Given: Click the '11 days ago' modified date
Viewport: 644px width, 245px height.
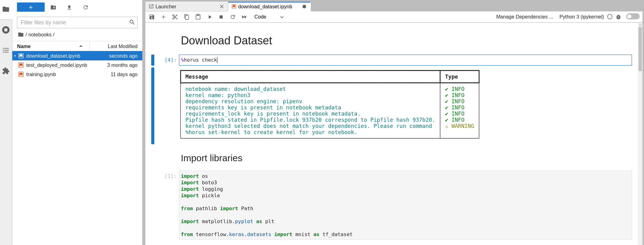Looking at the screenshot, I should pyautogui.click(x=124, y=74).
